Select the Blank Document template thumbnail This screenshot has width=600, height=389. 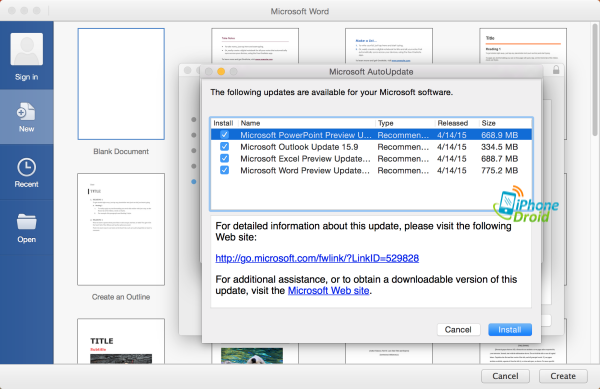[x=121, y=84]
